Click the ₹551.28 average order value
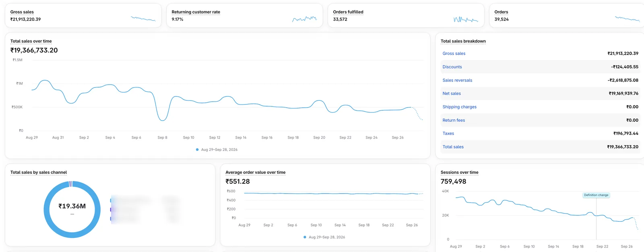The width and height of the screenshot is (644, 252). pyautogui.click(x=238, y=181)
